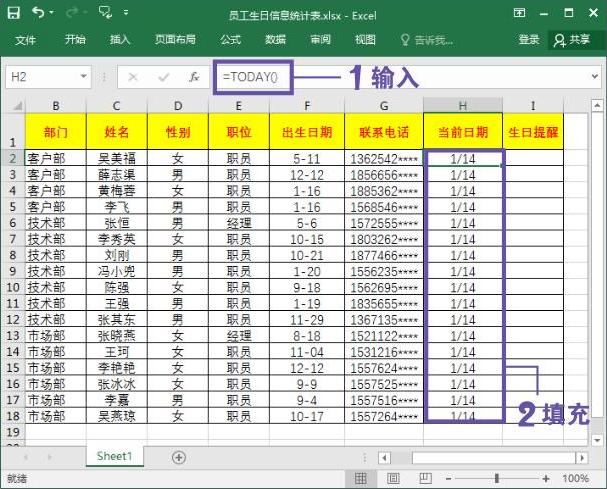The image size is (607, 489).
Task: Switch to the 插入 ribbon tab
Action: coord(120,39)
